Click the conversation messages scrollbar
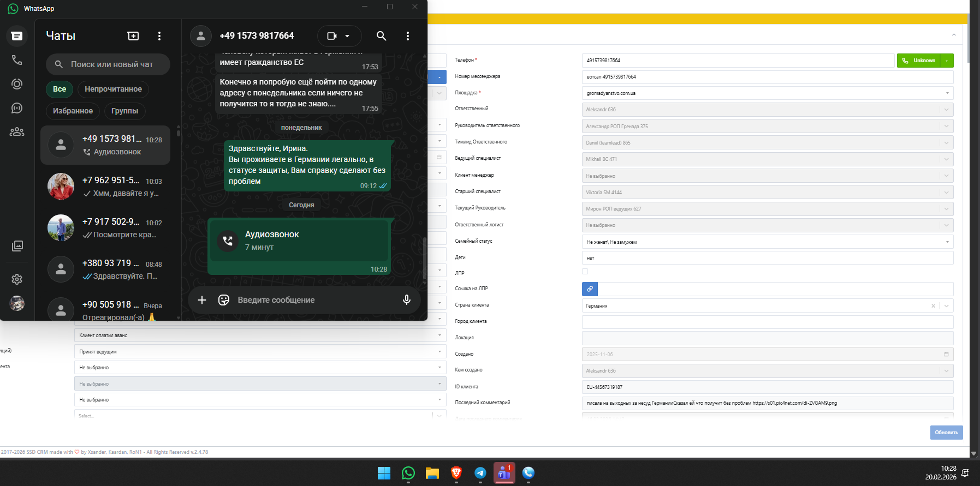This screenshot has height=486, width=980. point(424,260)
